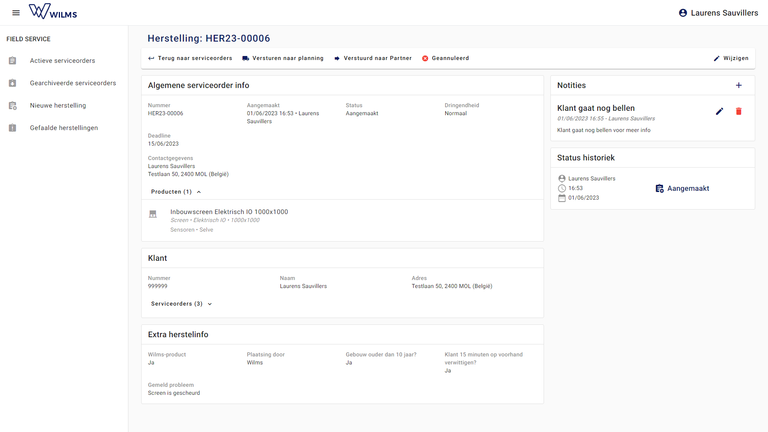Go to Gearchiveerde serviceorders

tap(72, 83)
